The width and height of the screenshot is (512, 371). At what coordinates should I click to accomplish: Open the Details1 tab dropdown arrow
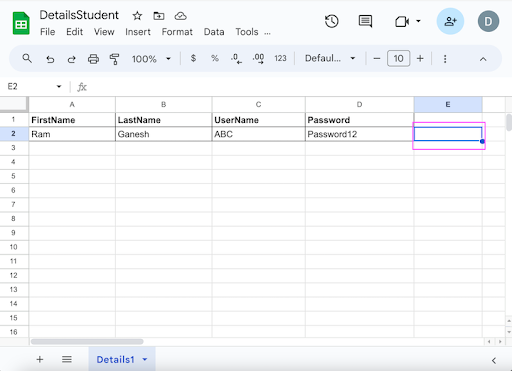pyautogui.click(x=145, y=359)
